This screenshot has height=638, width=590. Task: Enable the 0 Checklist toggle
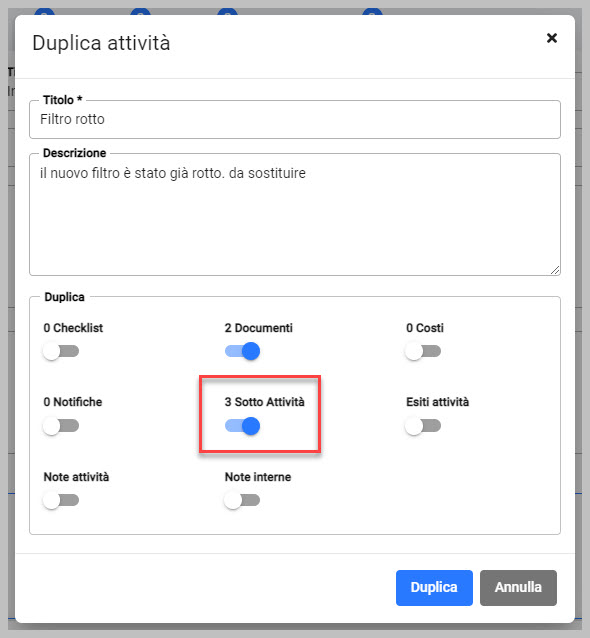[61, 351]
